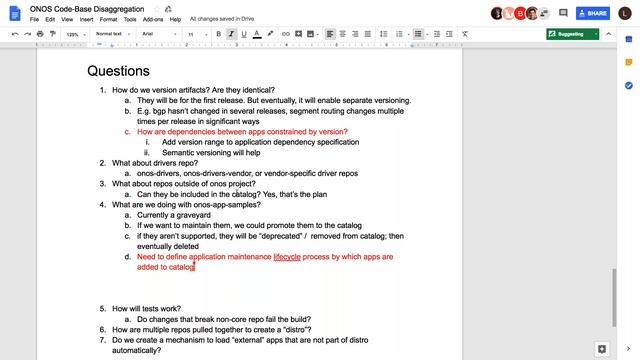This screenshot has height=360, width=640.
Task: Open Keep notes in side panel
Action: 629,62
